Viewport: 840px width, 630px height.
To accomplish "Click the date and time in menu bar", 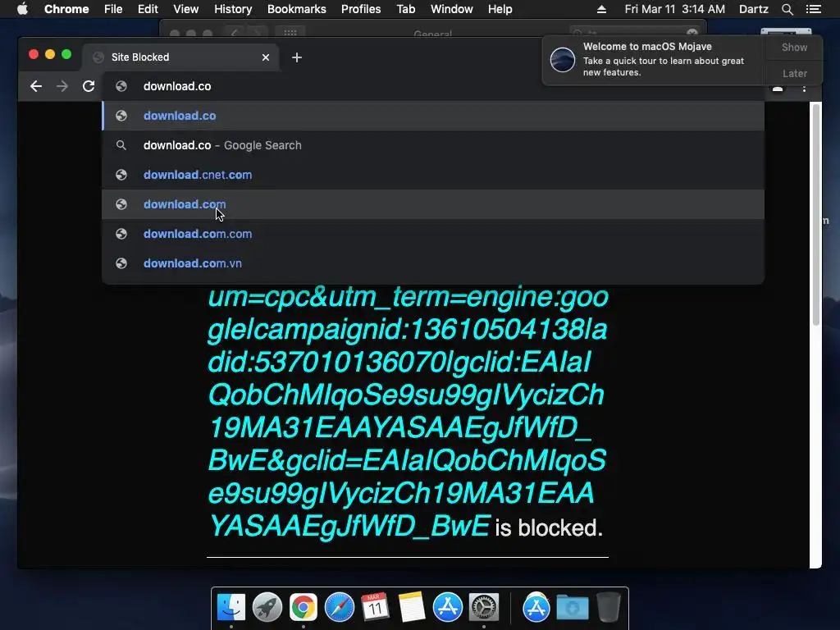I will (674, 9).
